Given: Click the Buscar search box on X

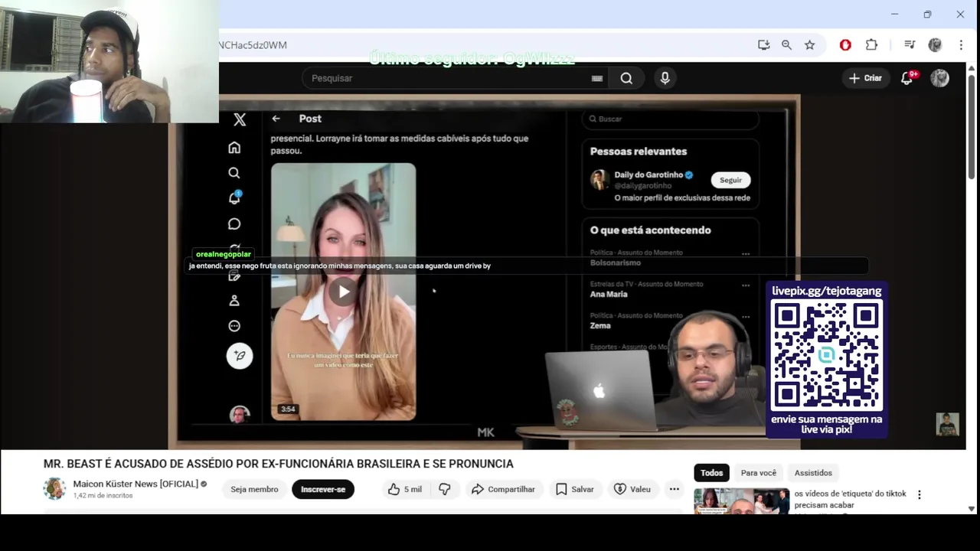Looking at the screenshot, I should tap(671, 119).
